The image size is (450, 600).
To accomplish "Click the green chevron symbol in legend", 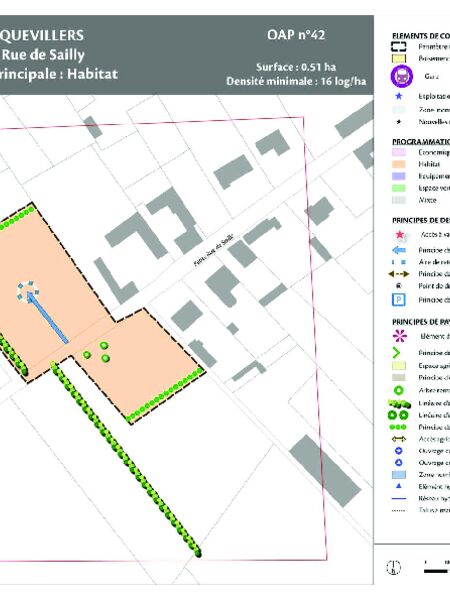I will pos(396,353).
